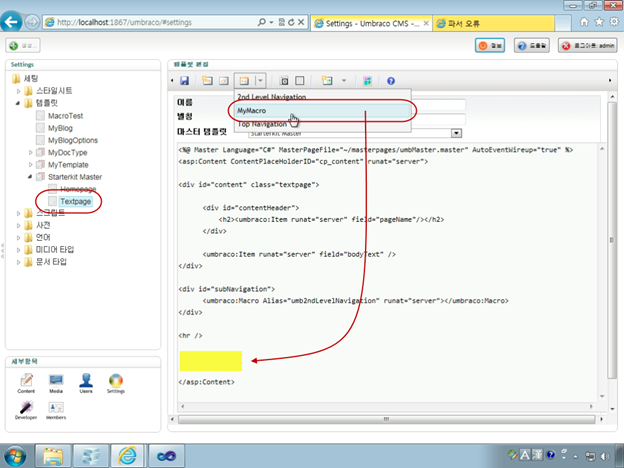Viewport: 624px width, 468px height.
Task: Select the 세팅 root folder
Action: coord(31,78)
